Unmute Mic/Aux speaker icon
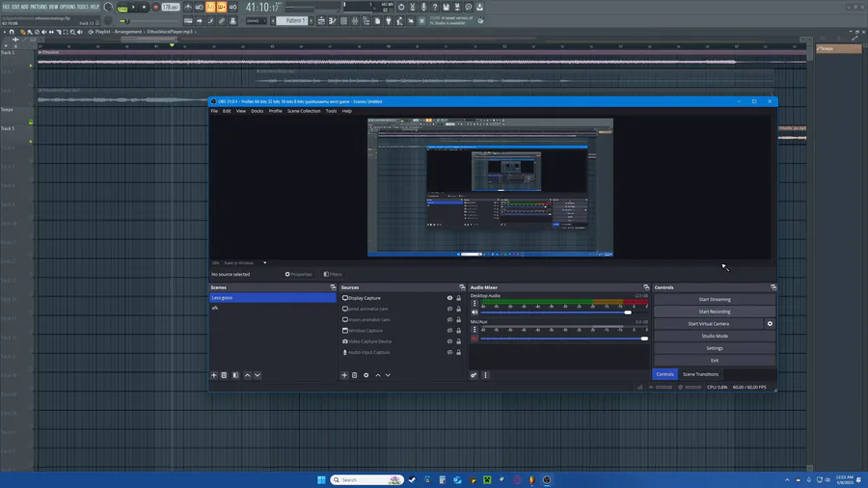The height and width of the screenshot is (488, 868). point(475,339)
